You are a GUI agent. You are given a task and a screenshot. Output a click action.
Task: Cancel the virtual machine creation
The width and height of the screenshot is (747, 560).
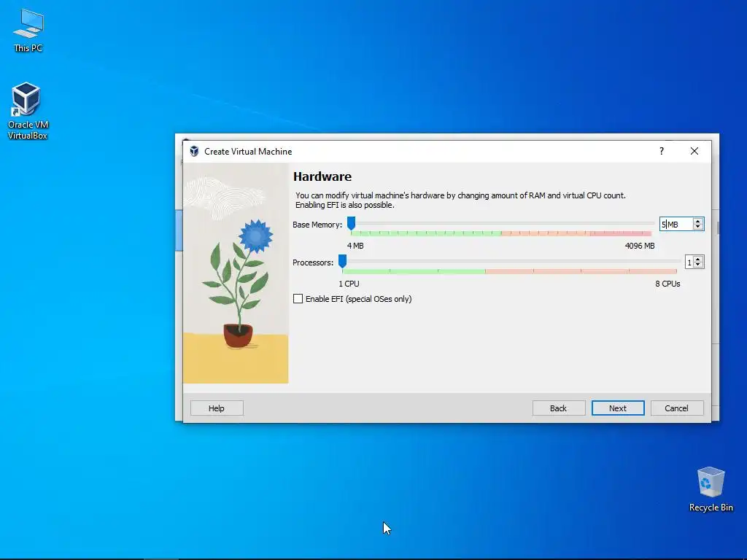(676, 408)
